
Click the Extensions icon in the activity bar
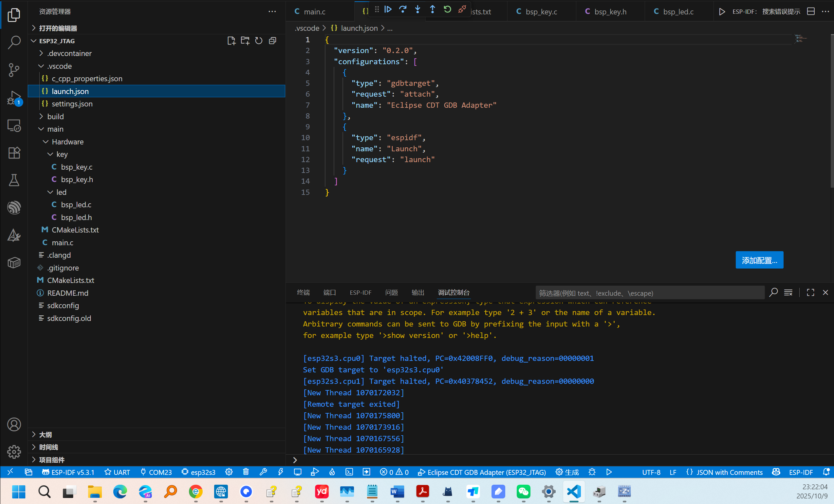pyautogui.click(x=14, y=153)
